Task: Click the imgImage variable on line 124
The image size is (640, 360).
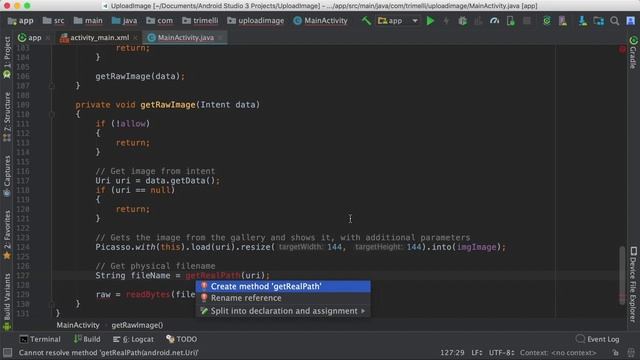Action: [476, 247]
